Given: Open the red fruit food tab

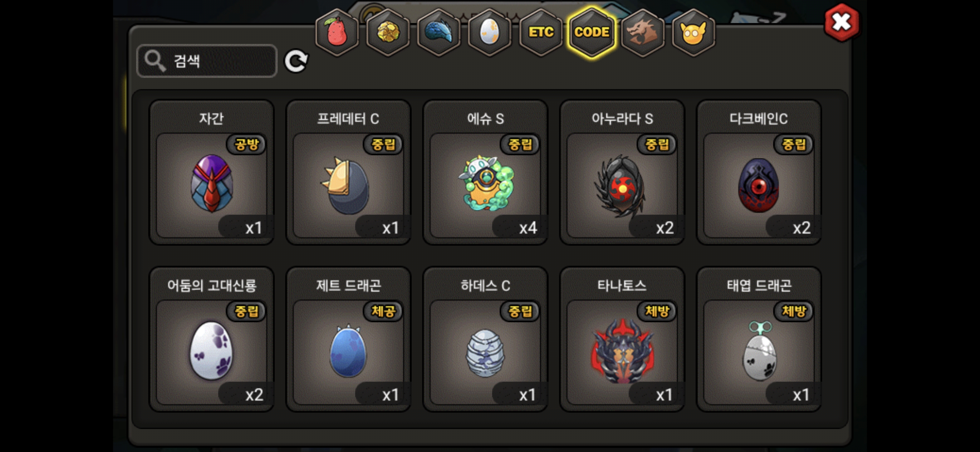Looking at the screenshot, I should click(337, 32).
